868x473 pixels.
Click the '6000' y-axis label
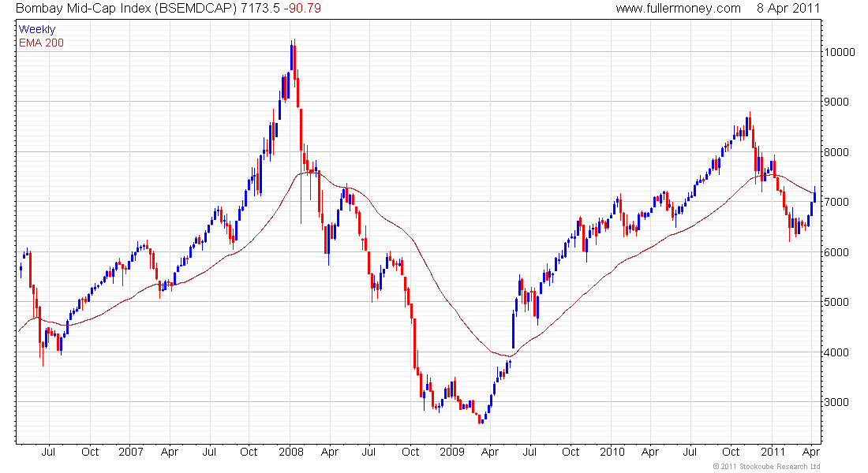(836, 252)
